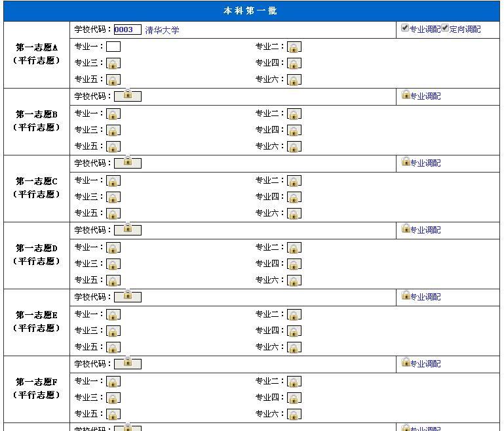Click the locked 专业二 field in 第一志愿C

pos(294,181)
